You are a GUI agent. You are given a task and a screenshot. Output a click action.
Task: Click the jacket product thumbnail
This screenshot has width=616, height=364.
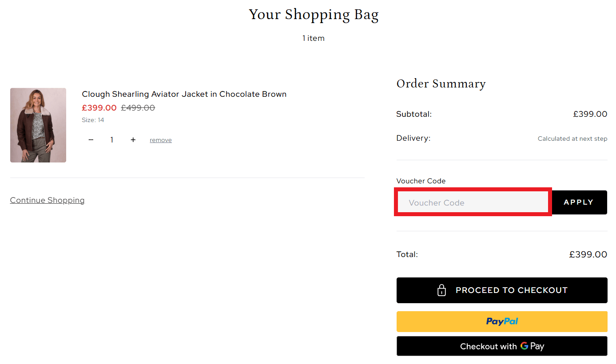coord(38,125)
